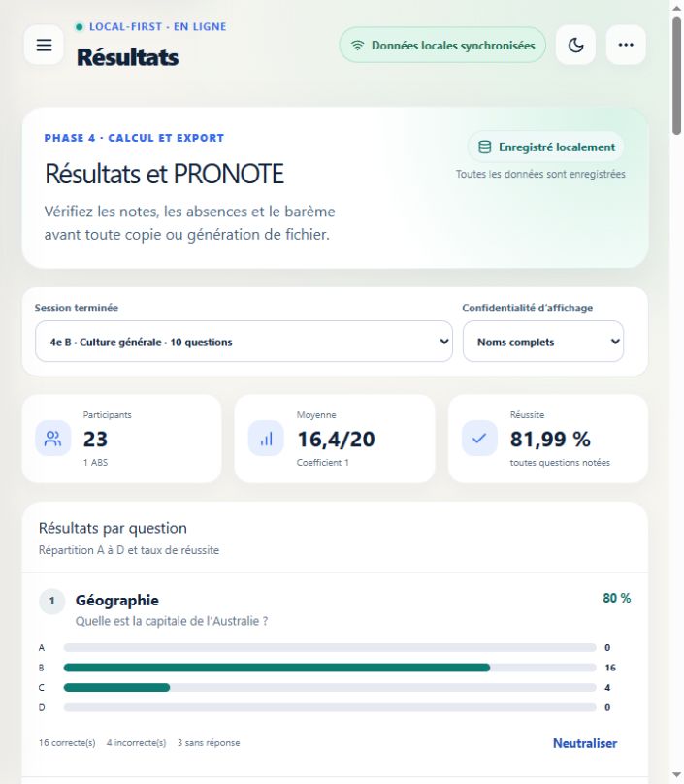Click the Données locales synchronisées badge
This screenshot has height=784, width=684.
(x=442, y=45)
